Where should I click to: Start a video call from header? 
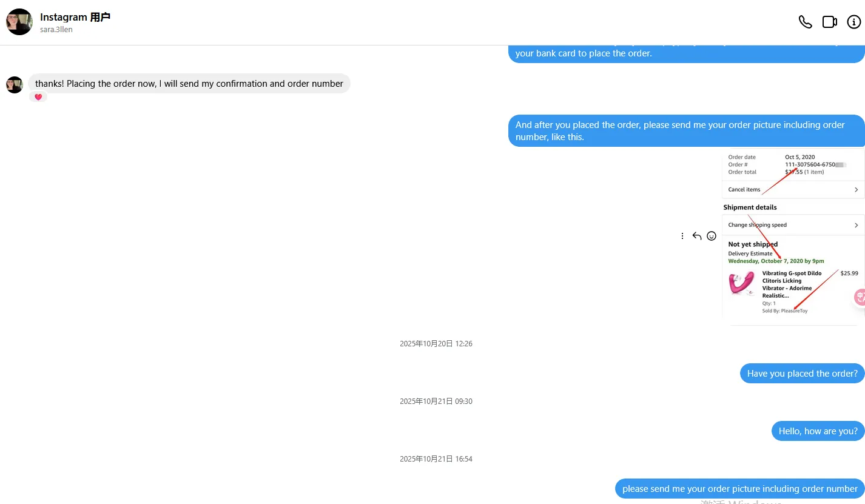coord(829,22)
